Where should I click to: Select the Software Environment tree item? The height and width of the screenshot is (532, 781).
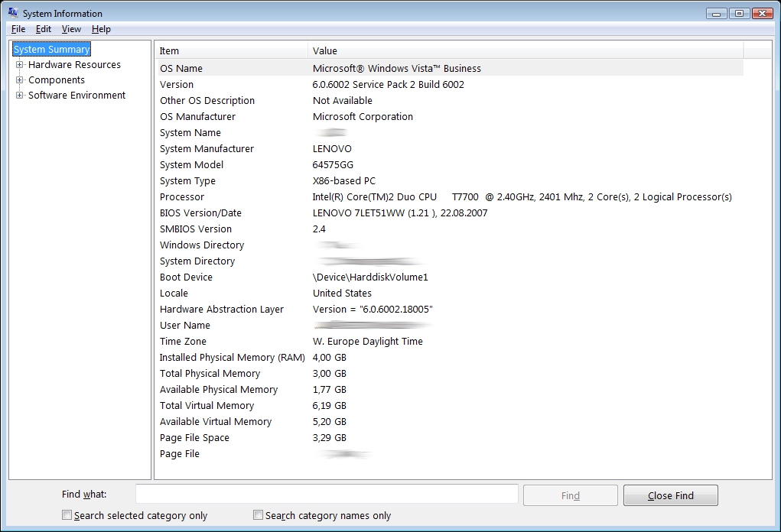tap(76, 95)
